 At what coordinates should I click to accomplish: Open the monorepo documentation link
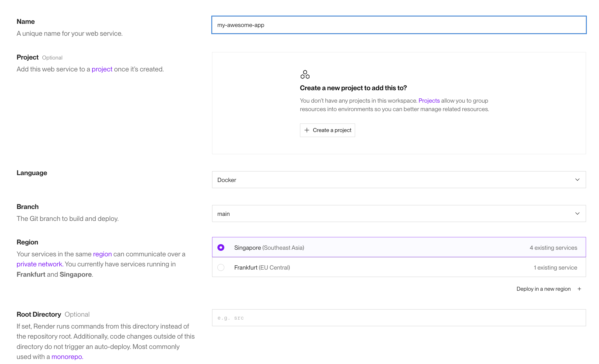67,357
